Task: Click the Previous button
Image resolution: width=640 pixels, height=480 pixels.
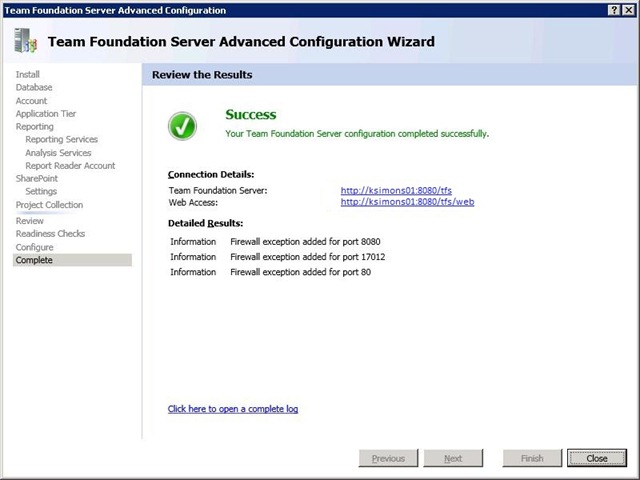Action: pyautogui.click(x=388, y=458)
